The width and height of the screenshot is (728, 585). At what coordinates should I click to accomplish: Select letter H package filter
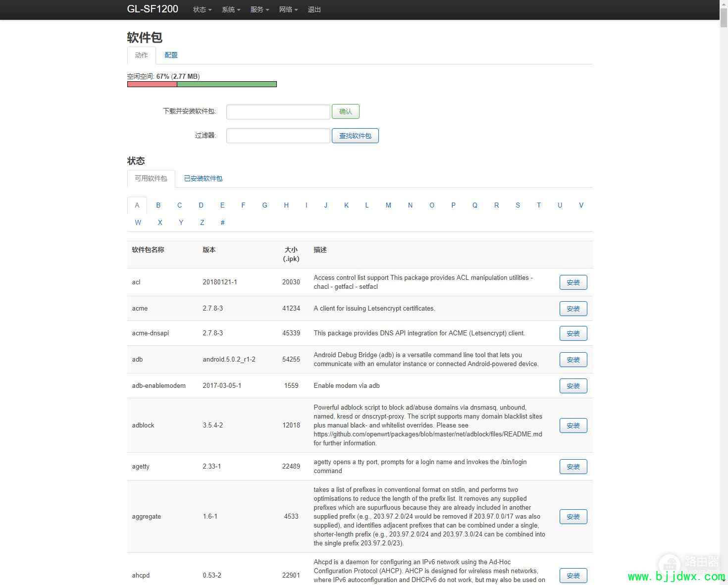pos(286,205)
